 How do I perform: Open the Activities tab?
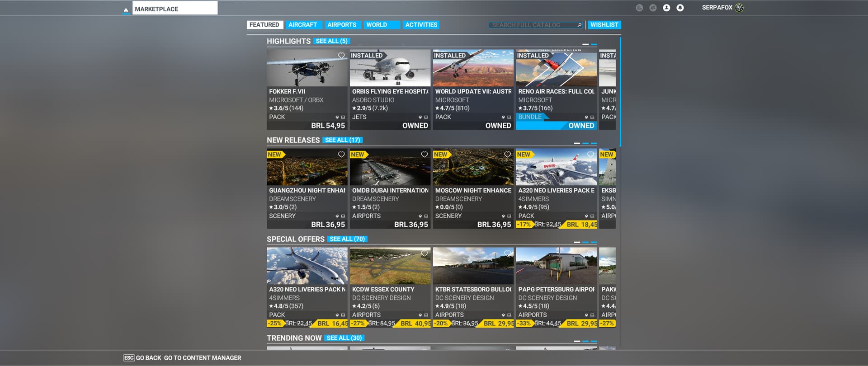click(x=421, y=25)
